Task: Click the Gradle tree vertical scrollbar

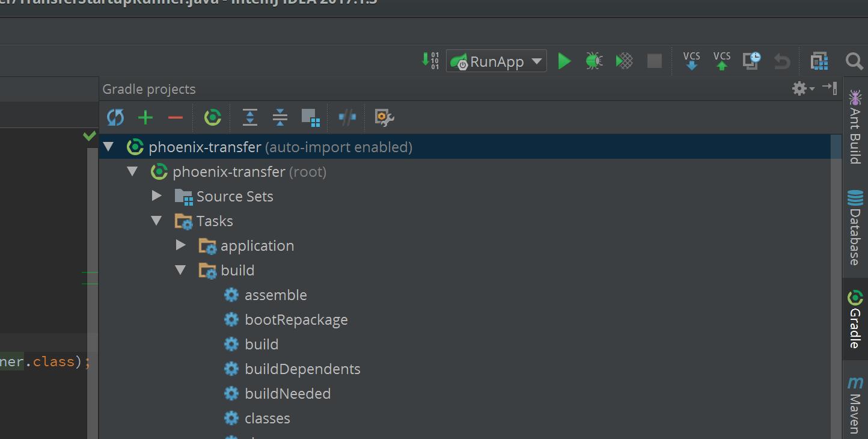Action: pyautogui.click(x=836, y=287)
